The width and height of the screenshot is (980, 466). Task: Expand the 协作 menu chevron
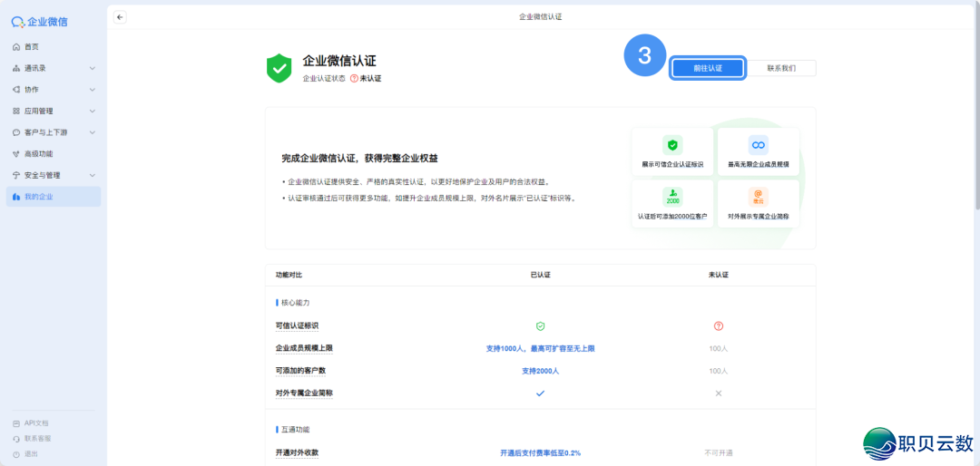[92, 90]
